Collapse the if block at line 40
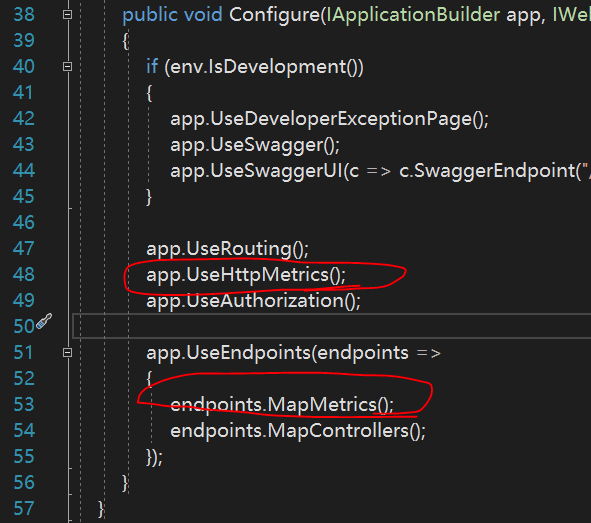Viewport: 591px width, 523px height. (x=67, y=67)
